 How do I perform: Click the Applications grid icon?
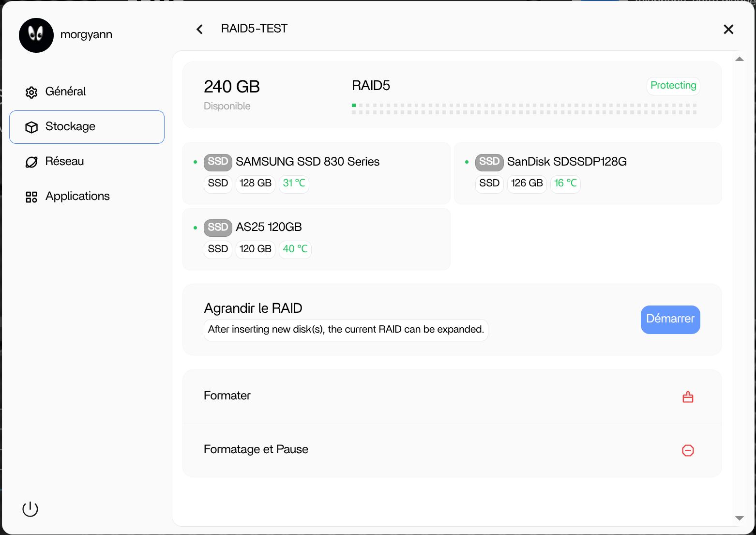click(31, 197)
